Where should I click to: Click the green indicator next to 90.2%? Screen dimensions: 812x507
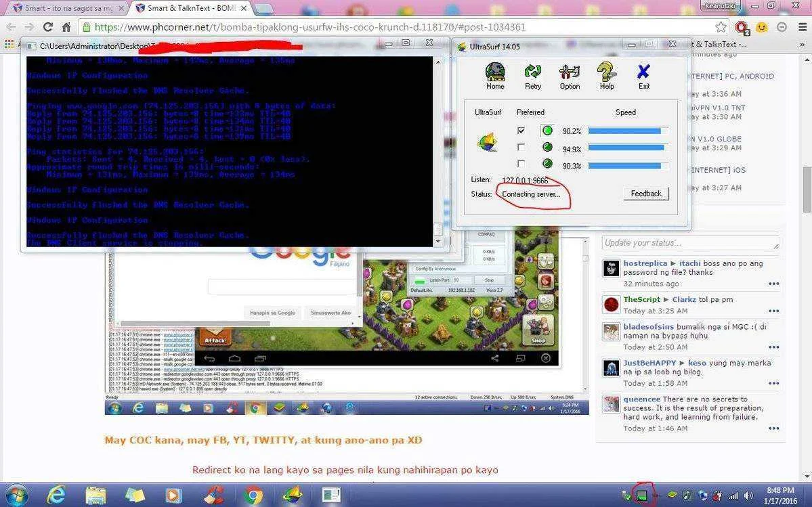pyautogui.click(x=547, y=131)
